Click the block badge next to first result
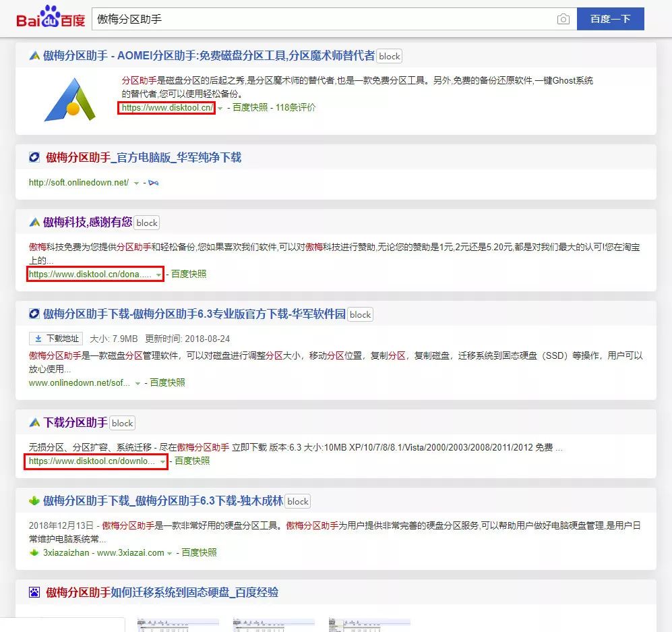 point(389,57)
